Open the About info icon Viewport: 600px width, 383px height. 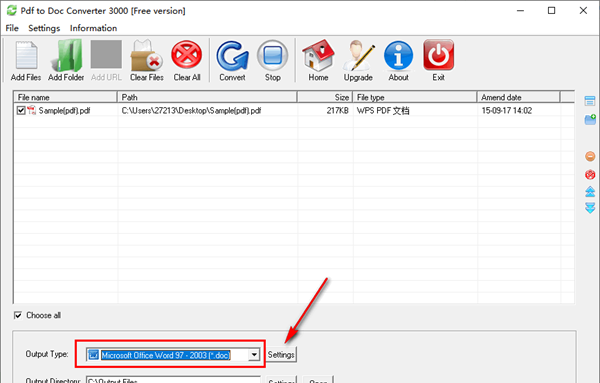click(x=399, y=56)
